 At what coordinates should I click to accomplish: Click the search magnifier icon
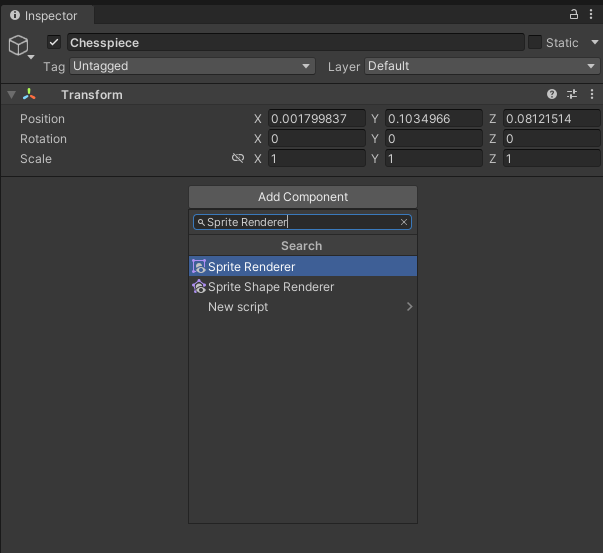(x=201, y=222)
